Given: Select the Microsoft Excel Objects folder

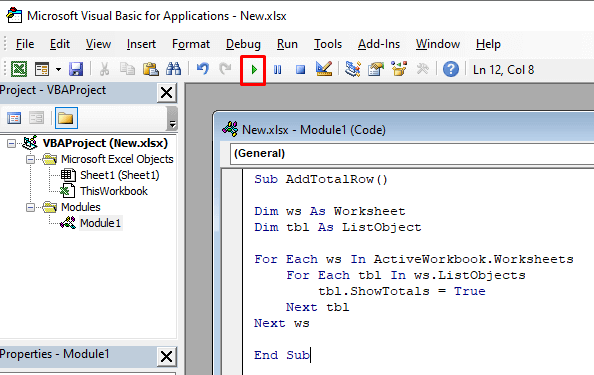Looking at the screenshot, I should tap(117, 159).
